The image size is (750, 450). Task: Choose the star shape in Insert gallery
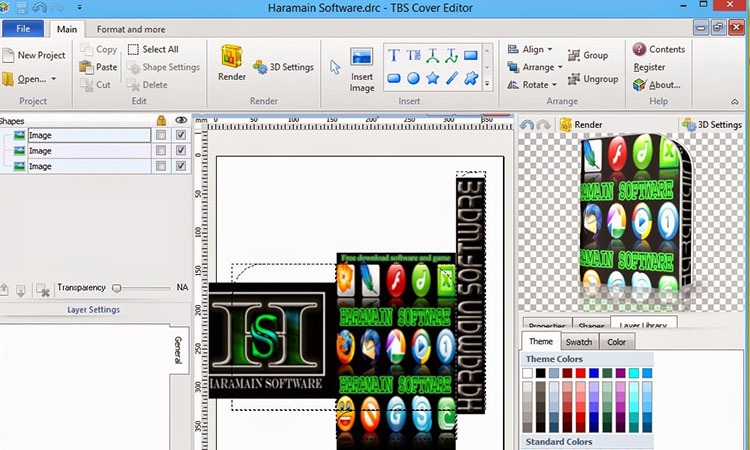click(x=432, y=78)
